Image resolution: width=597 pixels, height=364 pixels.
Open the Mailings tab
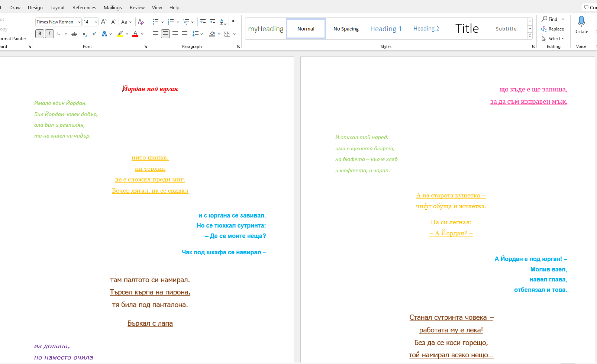point(113,7)
